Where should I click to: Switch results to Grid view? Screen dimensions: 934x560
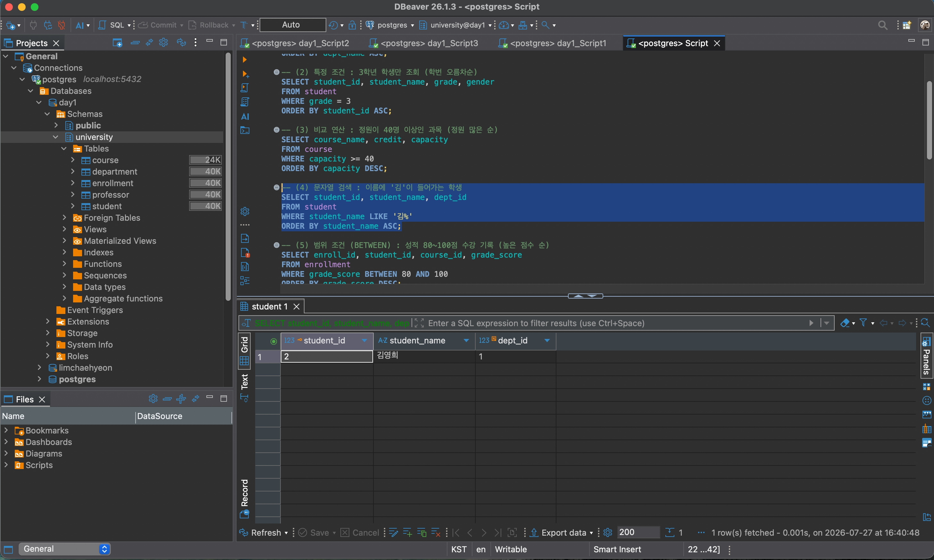click(245, 350)
